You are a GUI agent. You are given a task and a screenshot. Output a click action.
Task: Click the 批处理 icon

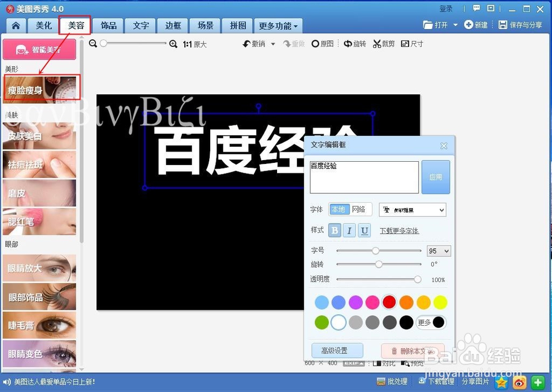[x=381, y=382]
